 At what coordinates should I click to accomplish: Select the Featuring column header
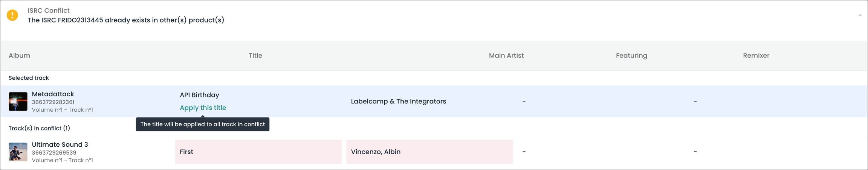tap(631, 56)
